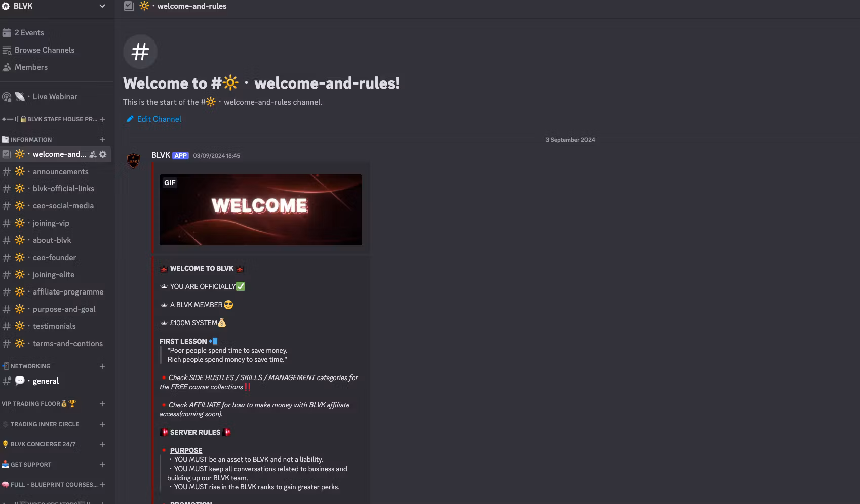Click create invite icon on welcome-and-rules channel

point(93,154)
